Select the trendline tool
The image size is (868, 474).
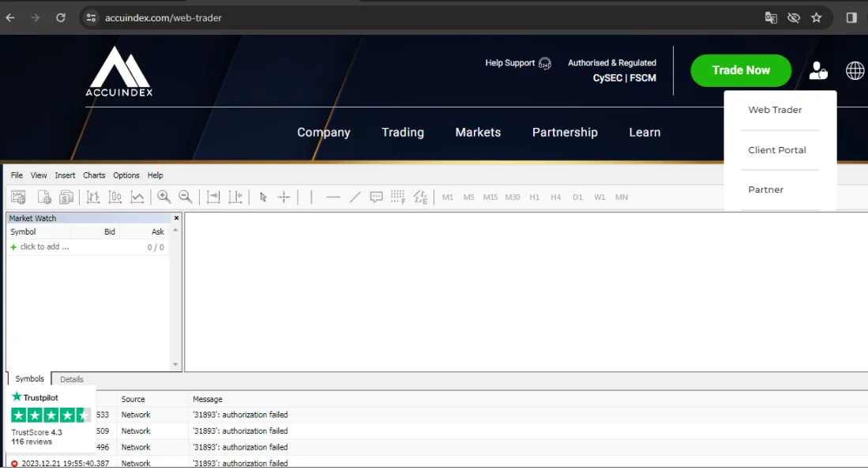[x=355, y=197]
